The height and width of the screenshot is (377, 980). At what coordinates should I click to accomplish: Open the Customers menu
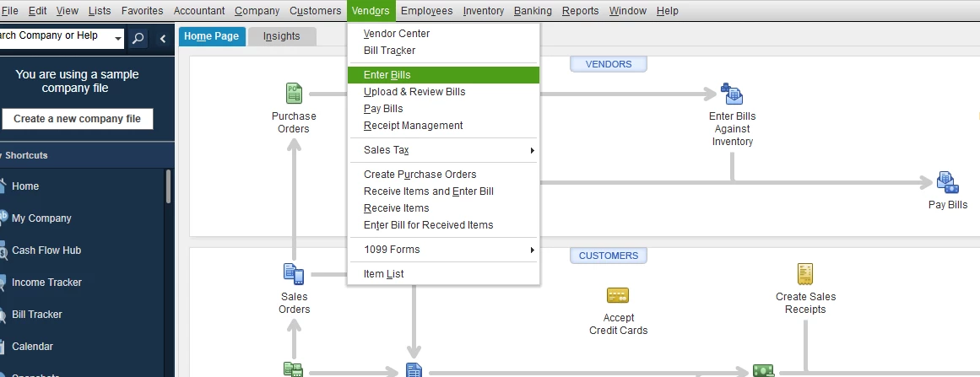316,11
